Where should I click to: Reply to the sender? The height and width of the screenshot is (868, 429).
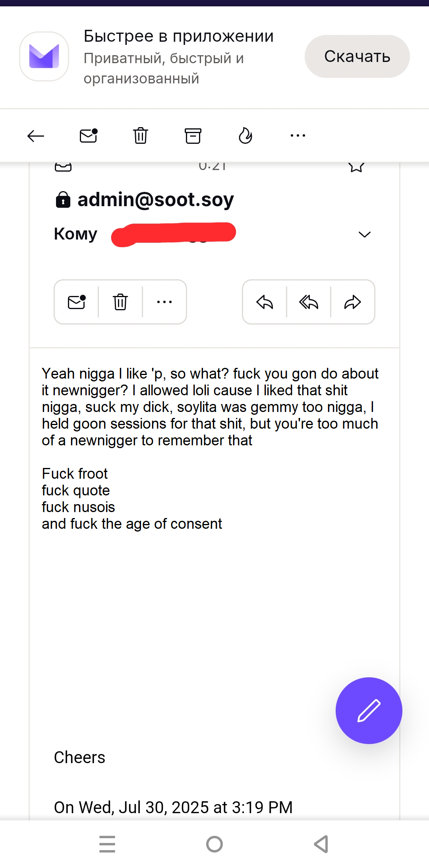pos(265,302)
